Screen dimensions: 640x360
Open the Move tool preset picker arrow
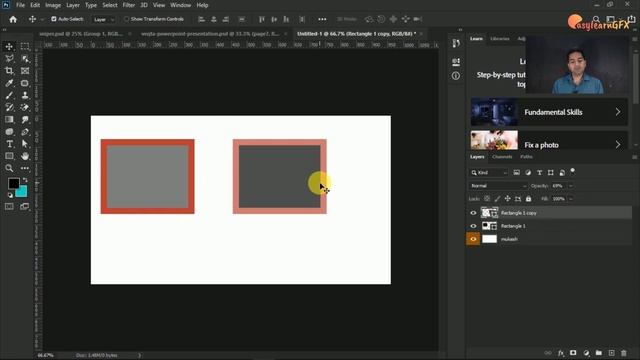coord(41,19)
